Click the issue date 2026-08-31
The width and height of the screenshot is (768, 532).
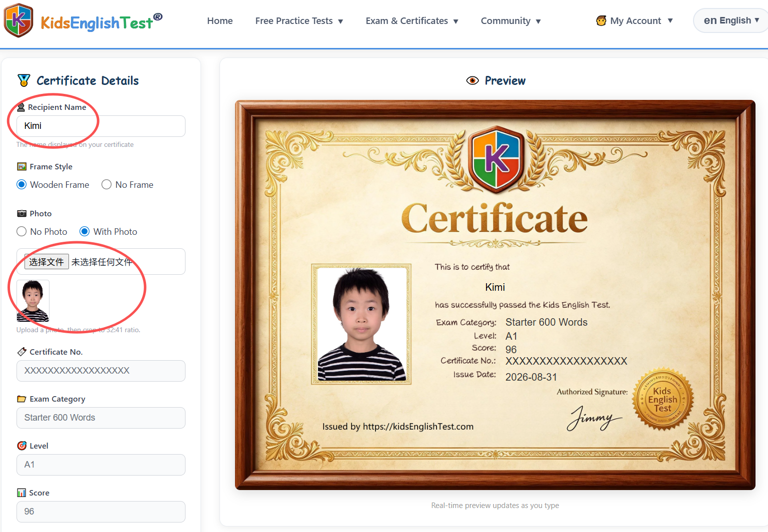(531, 377)
